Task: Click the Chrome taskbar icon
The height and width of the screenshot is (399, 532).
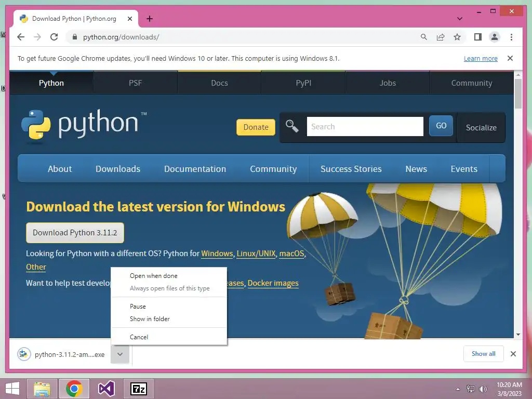Action: tap(74, 389)
